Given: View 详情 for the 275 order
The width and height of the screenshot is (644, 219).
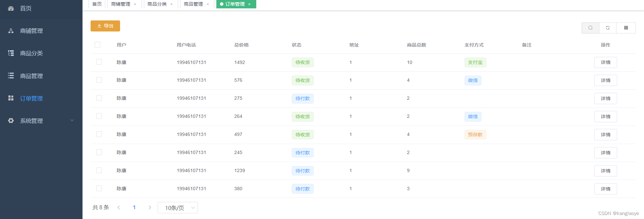Looking at the screenshot, I should point(606,98).
